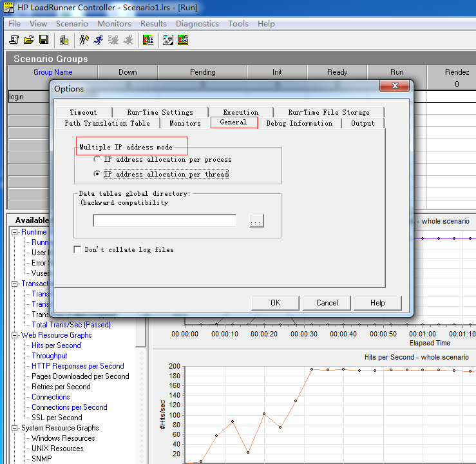The image size is (476, 464).
Task: Click the data tables global directory field
Action: [164, 220]
